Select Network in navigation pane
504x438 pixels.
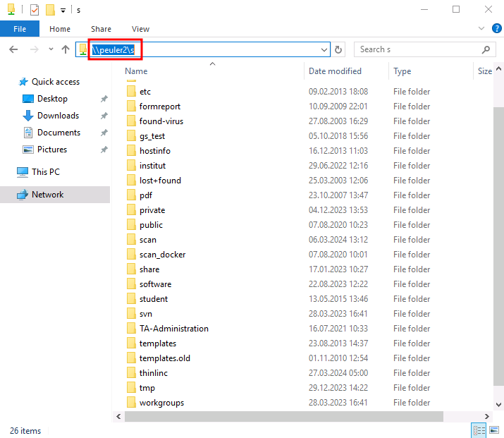click(47, 195)
